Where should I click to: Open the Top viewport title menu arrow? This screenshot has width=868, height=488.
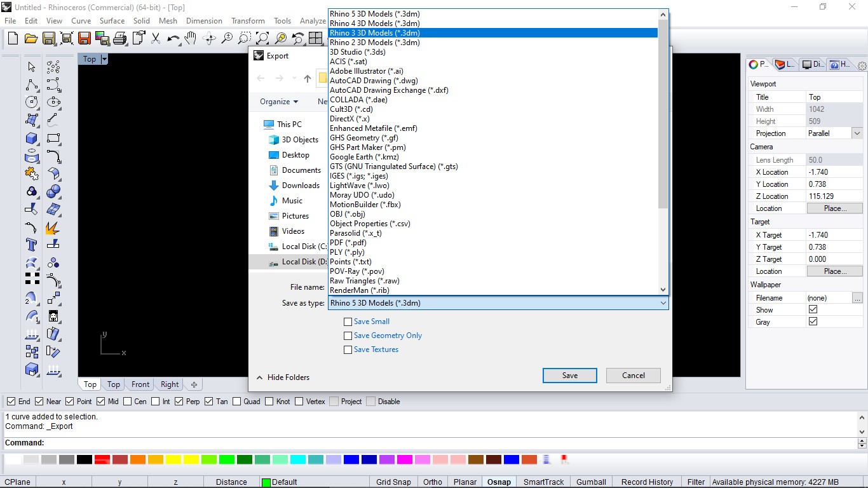105,59
